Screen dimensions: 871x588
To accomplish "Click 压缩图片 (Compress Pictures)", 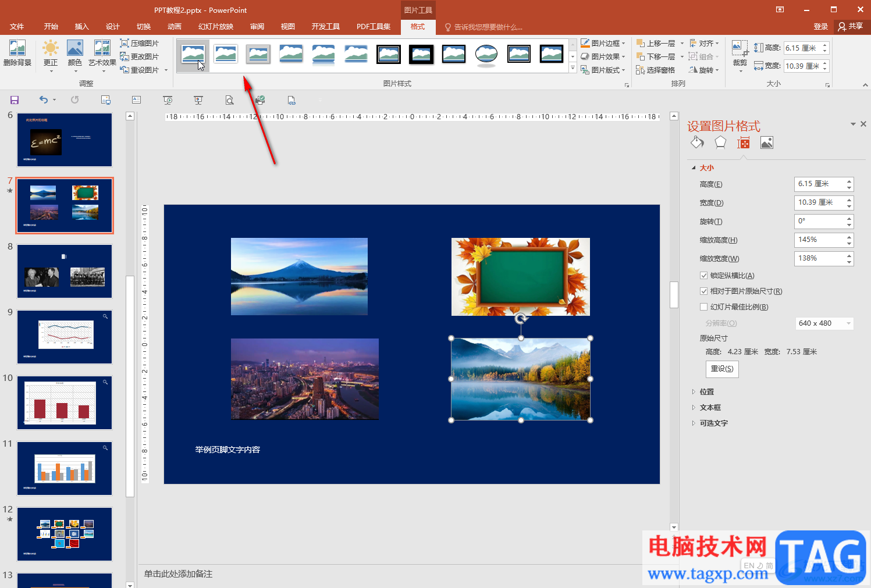I will (x=140, y=44).
